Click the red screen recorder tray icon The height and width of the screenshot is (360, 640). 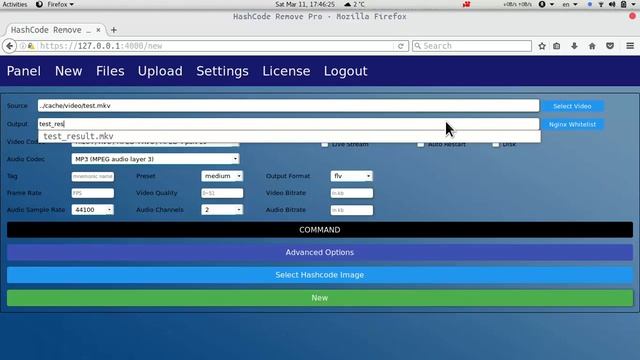(x=466, y=4)
